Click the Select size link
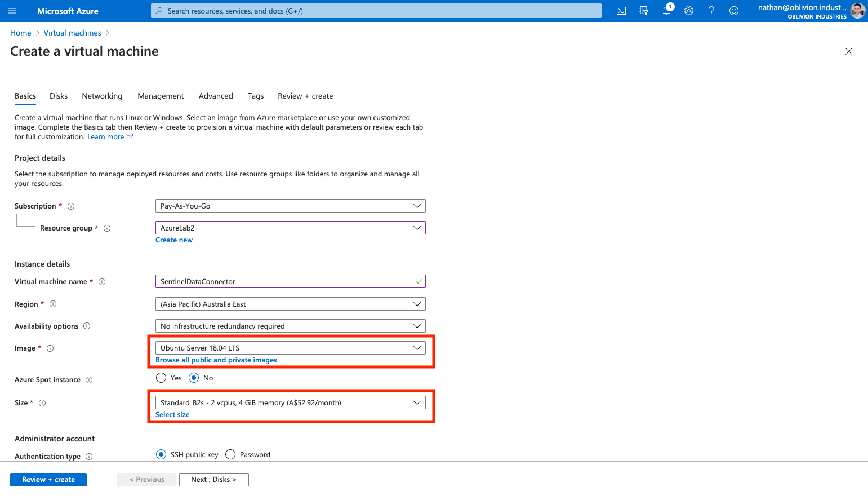 (172, 415)
